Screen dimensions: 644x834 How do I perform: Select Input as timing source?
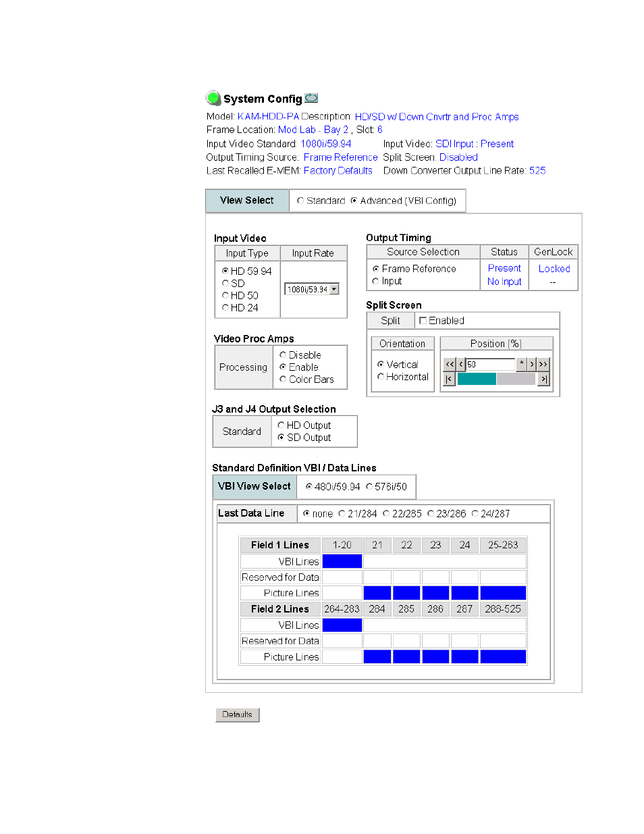376,281
